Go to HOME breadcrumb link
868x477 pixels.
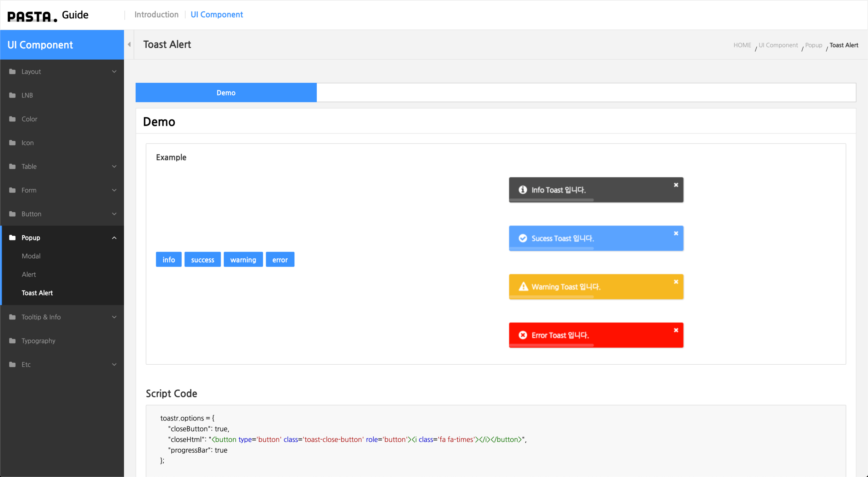click(742, 45)
